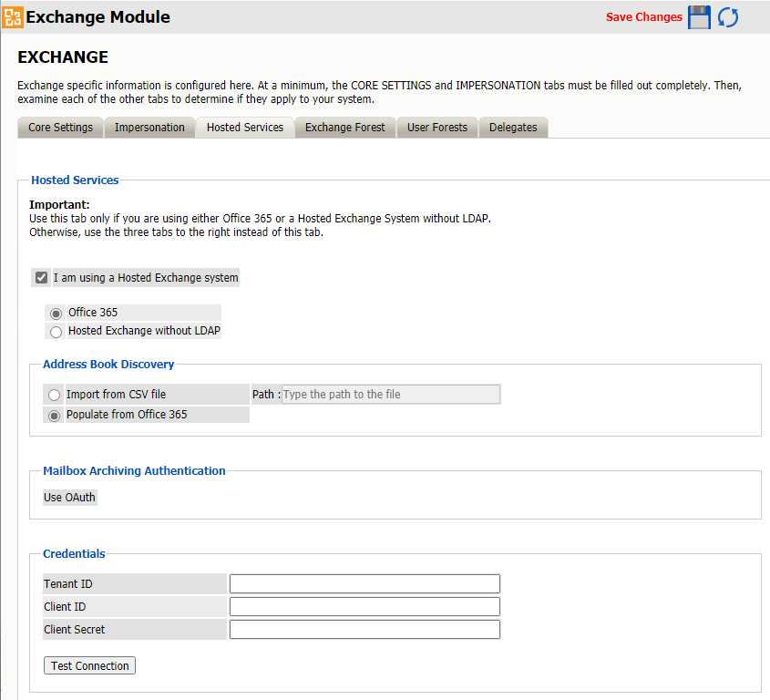Choose Import from CSV file option
This screenshot has width=770, height=700.
point(55,396)
